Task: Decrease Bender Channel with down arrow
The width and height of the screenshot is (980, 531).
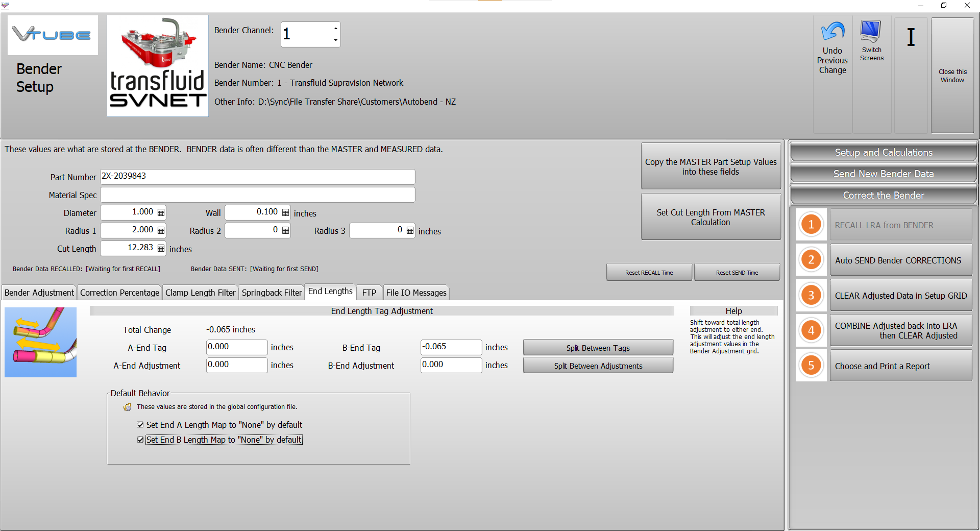Action: (x=335, y=40)
